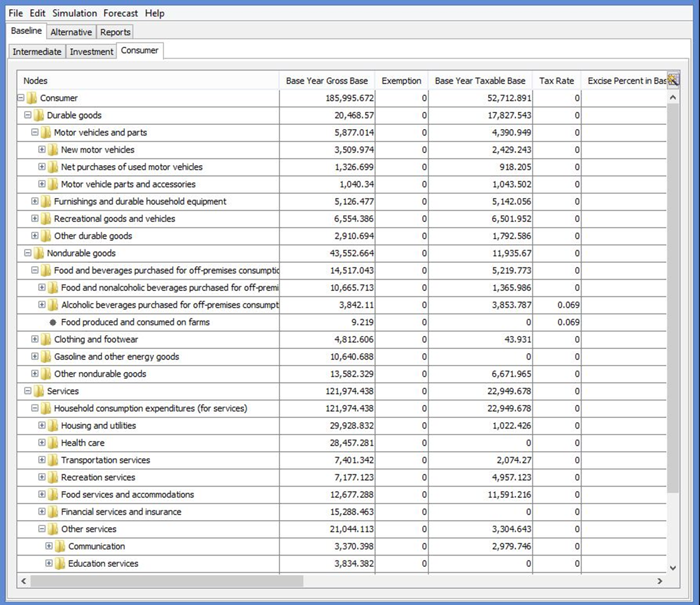The height and width of the screenshot is (605, 700).
Task: Open the Simulation menu
Action: point(75,13)
